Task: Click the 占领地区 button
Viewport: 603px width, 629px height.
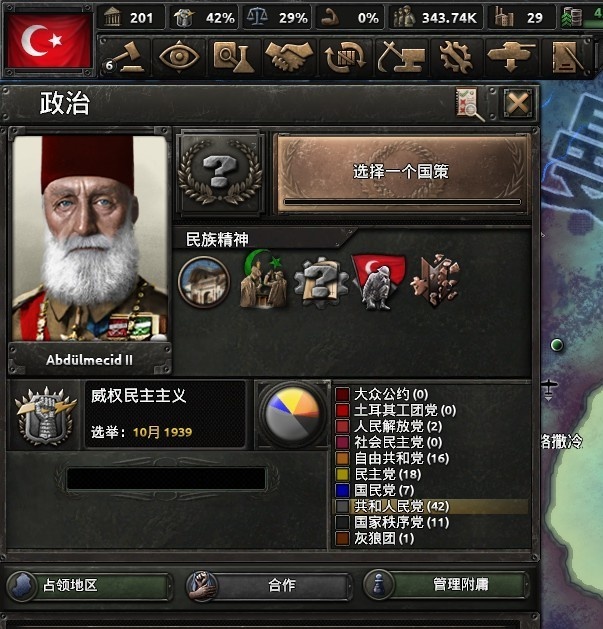Action: tap(89, 585)
